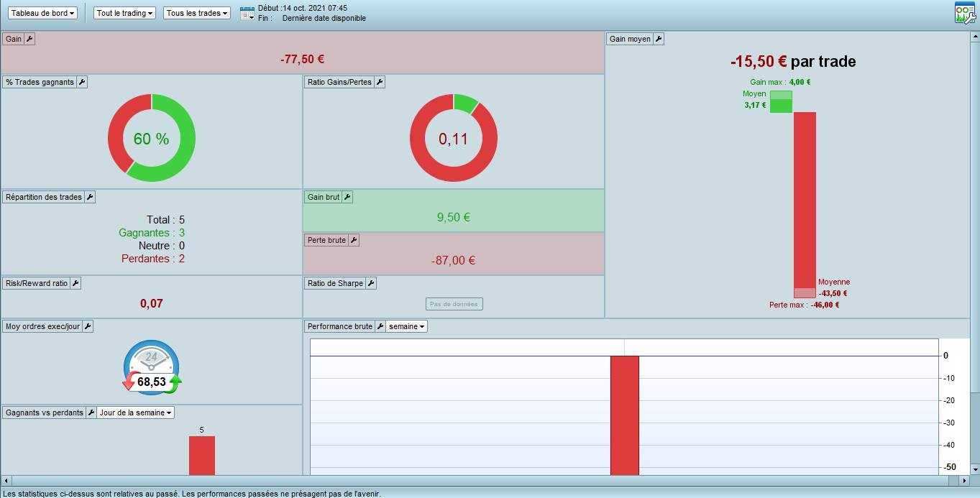Click the Pas de données button

point(454,304)
